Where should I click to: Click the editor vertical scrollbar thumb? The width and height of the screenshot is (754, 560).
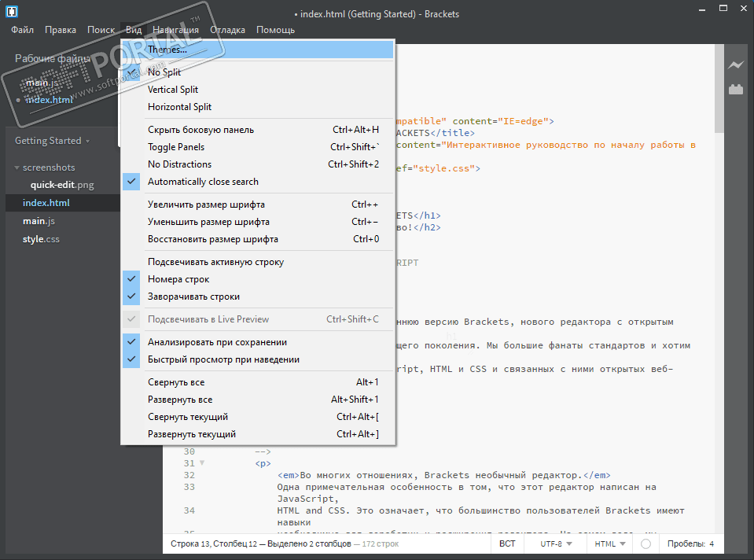point(719,89)
